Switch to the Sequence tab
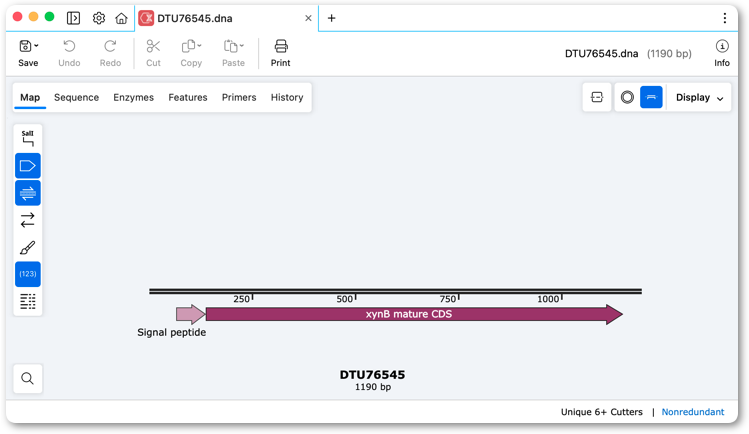Image resolution: width=749 pixels, height=434 pixels. [76, 97]
